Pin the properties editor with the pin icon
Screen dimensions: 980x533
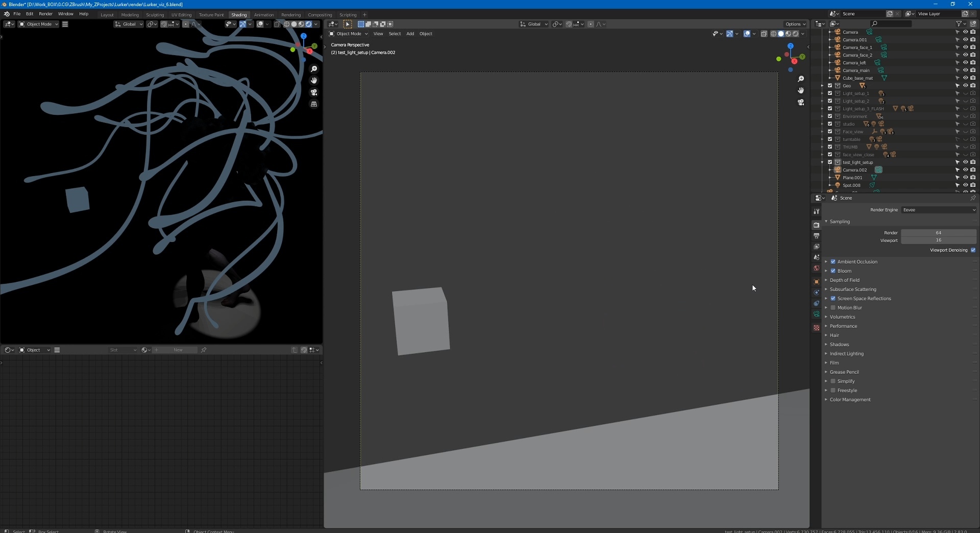(973, 198)
